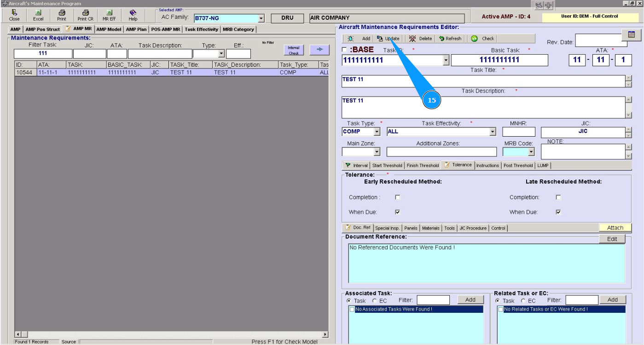Viewport: 644px width, 345px height.
Task: Click the table's horizontal scrollbar left arrow
Action: pos(18,334)
